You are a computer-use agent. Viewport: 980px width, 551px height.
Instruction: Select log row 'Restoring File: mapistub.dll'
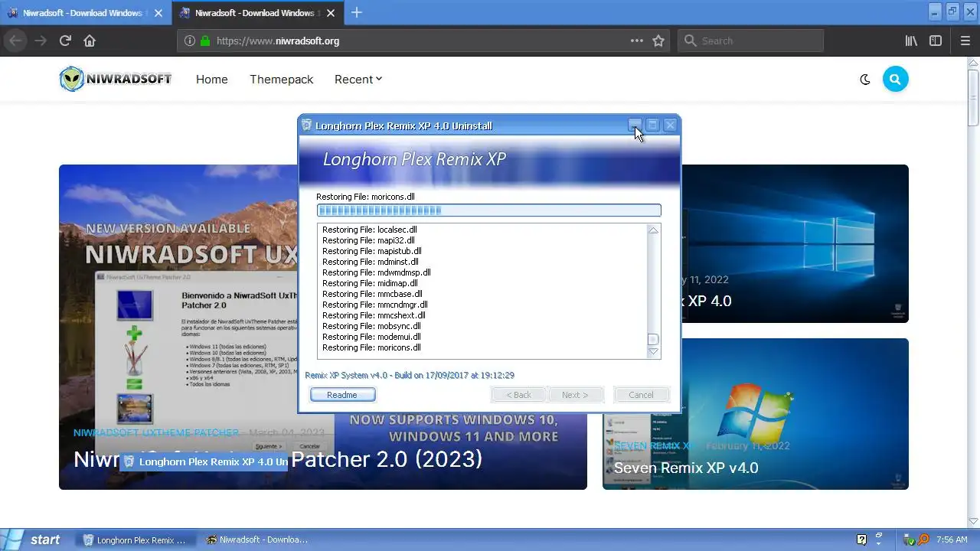click(372, 251)
